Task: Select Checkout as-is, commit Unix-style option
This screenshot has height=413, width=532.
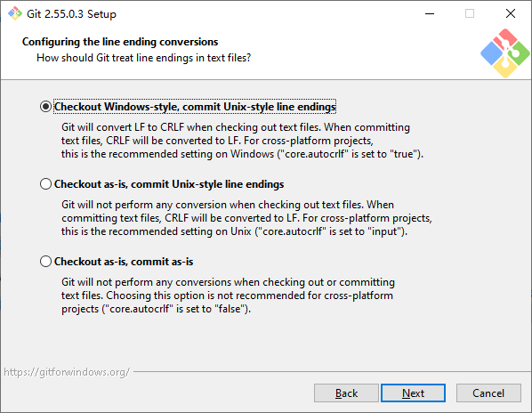Action: pyautogui.click(x=45, y=184)
